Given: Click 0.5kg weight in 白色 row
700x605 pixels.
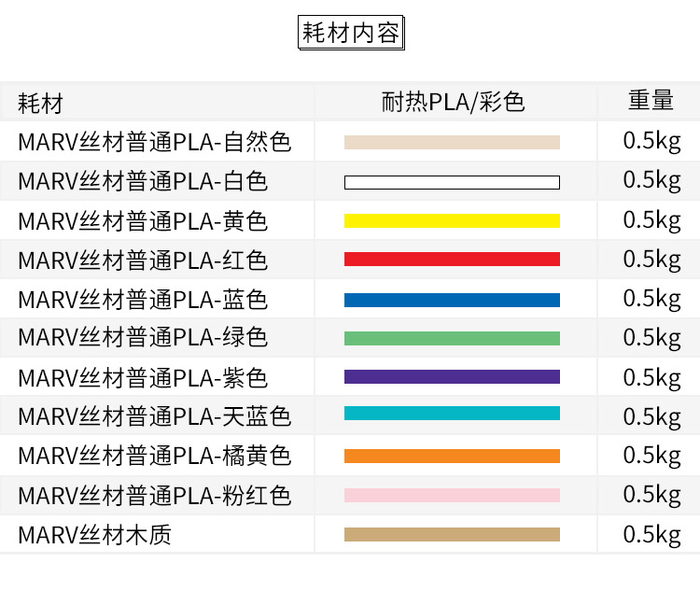Looking at the screenshot, I should (651, 180).
